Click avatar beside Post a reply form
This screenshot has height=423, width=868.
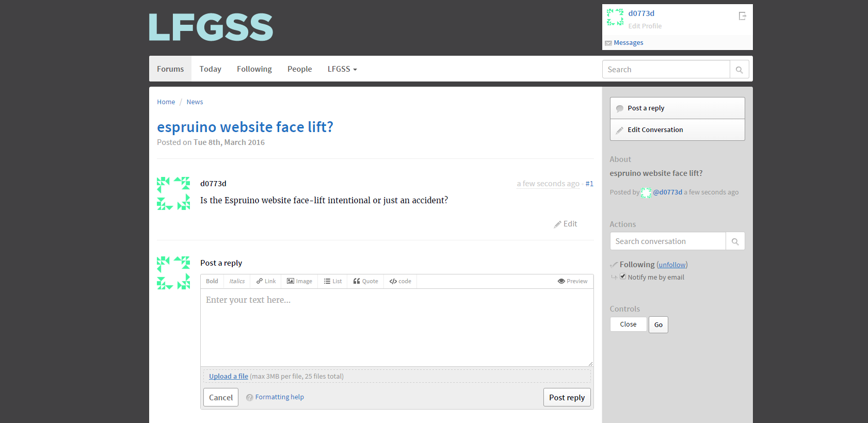coord(173,273)
